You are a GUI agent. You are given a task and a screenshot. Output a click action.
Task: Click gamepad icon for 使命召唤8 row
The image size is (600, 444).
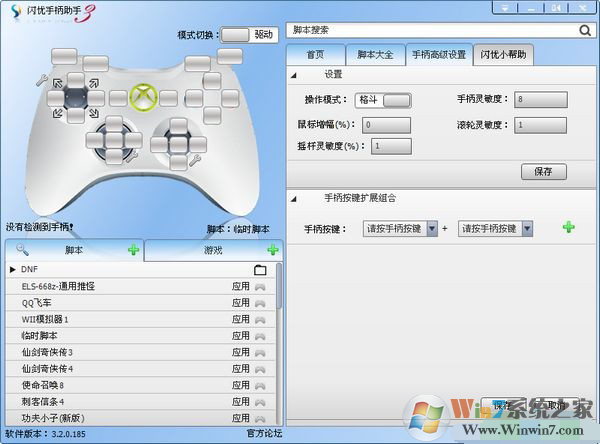(260, 385)
